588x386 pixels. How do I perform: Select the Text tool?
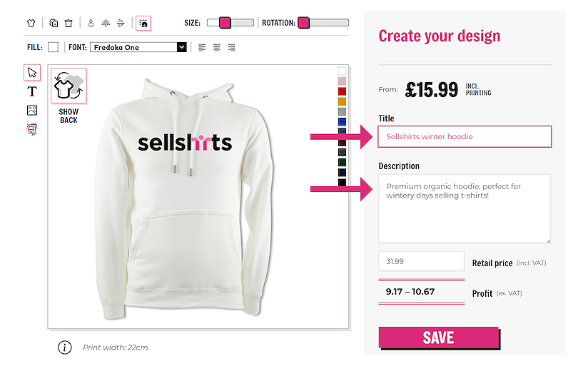[32, 91]
